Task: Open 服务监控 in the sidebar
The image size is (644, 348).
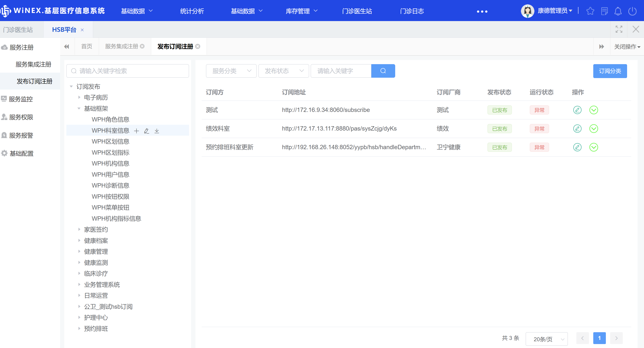Action: (x=21, y=99)
